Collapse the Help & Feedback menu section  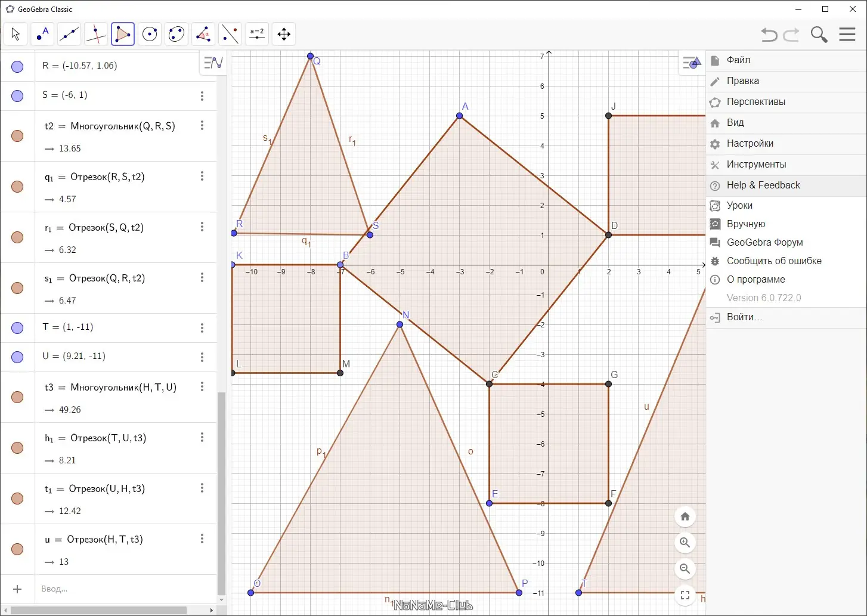(786, 185)
